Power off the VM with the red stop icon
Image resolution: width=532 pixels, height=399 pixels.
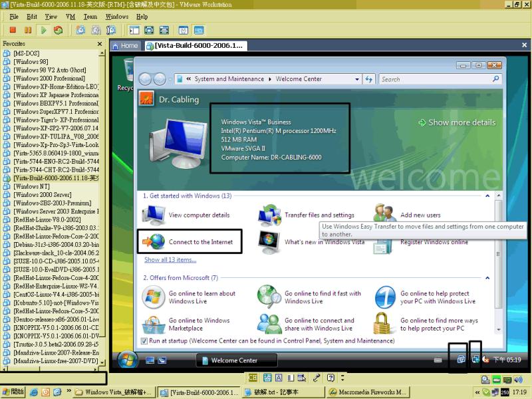13,30
